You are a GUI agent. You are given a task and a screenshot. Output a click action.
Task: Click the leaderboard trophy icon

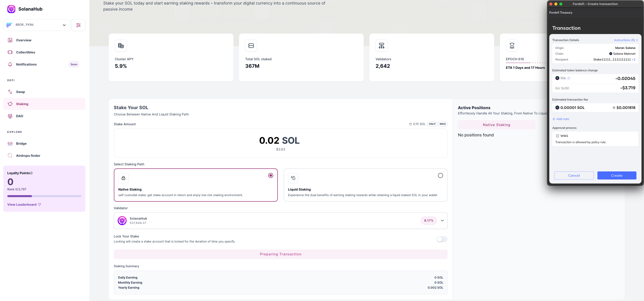40,204
